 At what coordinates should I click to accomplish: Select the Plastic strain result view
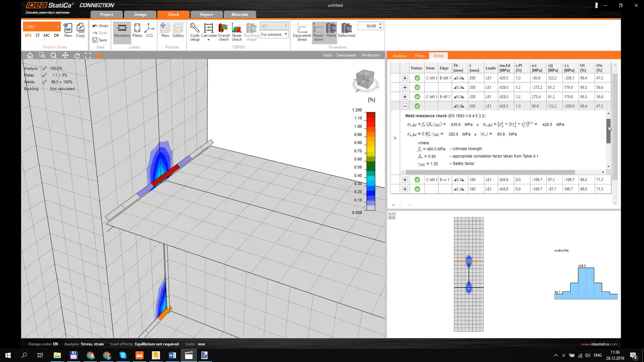pyautogui.click(x=318, y=32)
